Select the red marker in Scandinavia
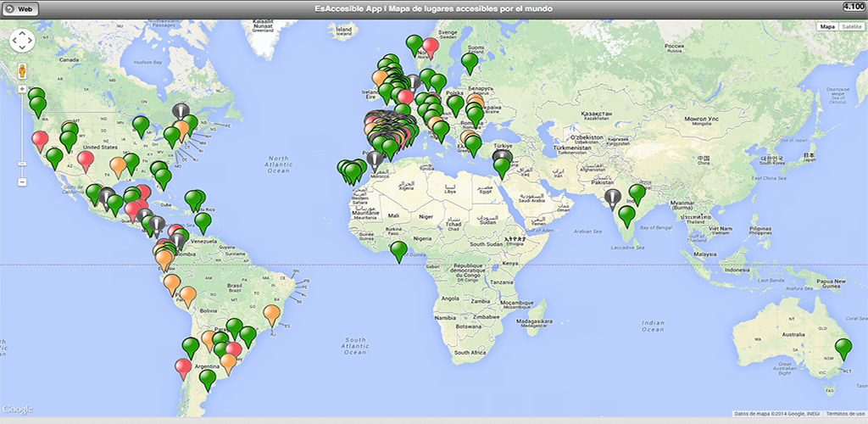Image resolution: width=868 pixels, height=424 pixels. (x=431, y=47)
